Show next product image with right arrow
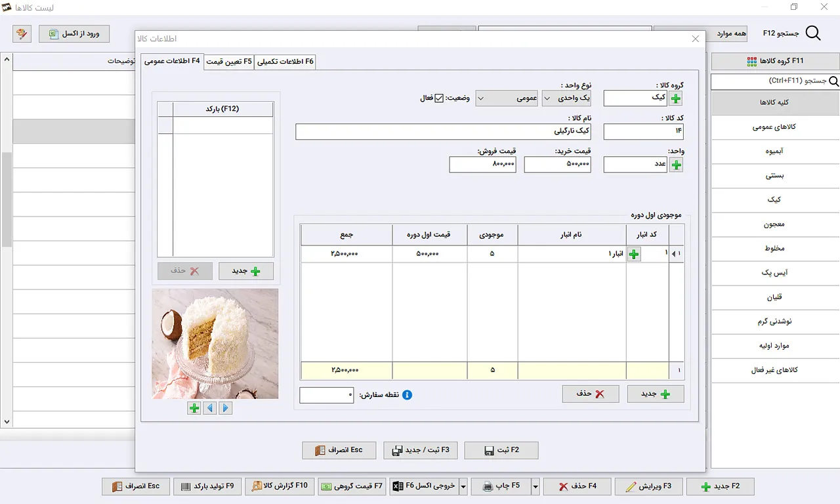This screenshot has height=504, width=840. point(225,408)
